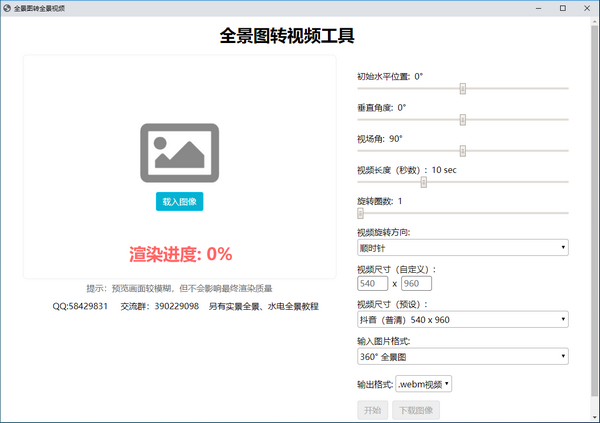Click the 渲染进度 0% progress text
This screenshot has width=600, height=423.
tap(180, 253)
